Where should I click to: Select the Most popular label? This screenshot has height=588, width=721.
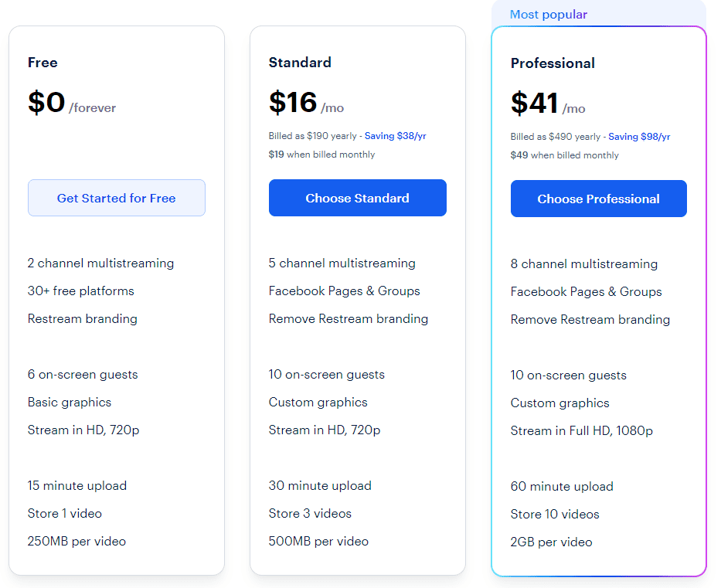click(x=548, y=14)
